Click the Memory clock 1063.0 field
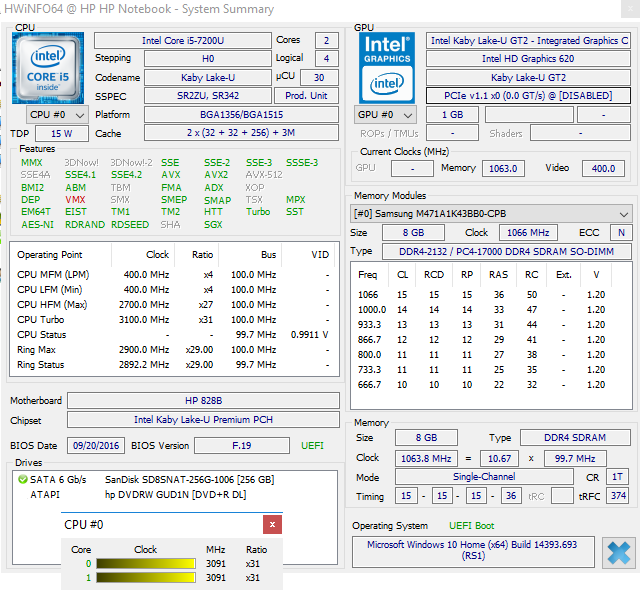The image size is (640, 591). pos(503,169)
